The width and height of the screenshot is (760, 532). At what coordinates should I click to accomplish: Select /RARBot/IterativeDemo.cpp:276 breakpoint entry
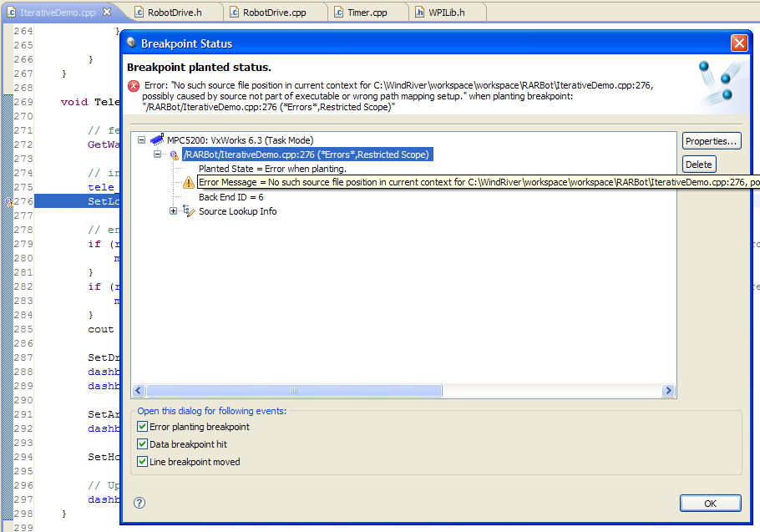pyautogui.click(x=307, y=155)
